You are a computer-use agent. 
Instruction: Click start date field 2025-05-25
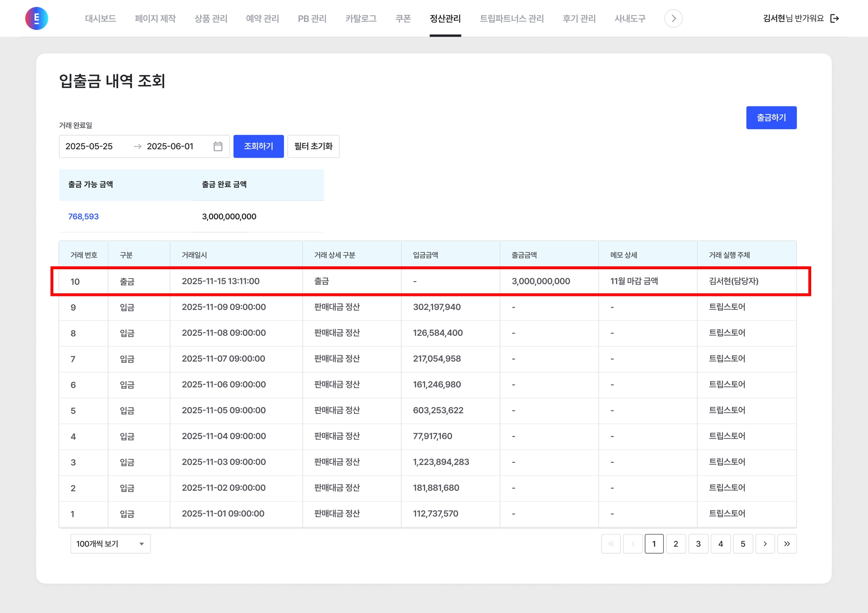(89, 146)
